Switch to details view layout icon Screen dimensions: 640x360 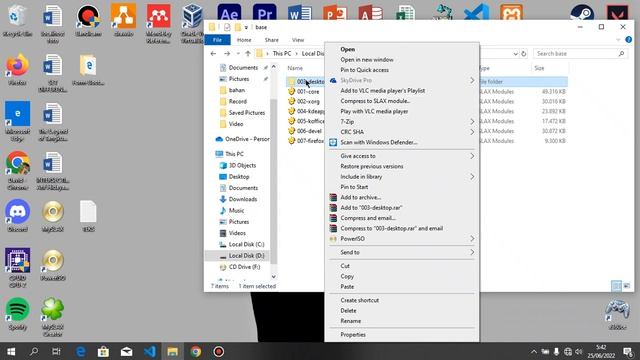coord(616,285)
